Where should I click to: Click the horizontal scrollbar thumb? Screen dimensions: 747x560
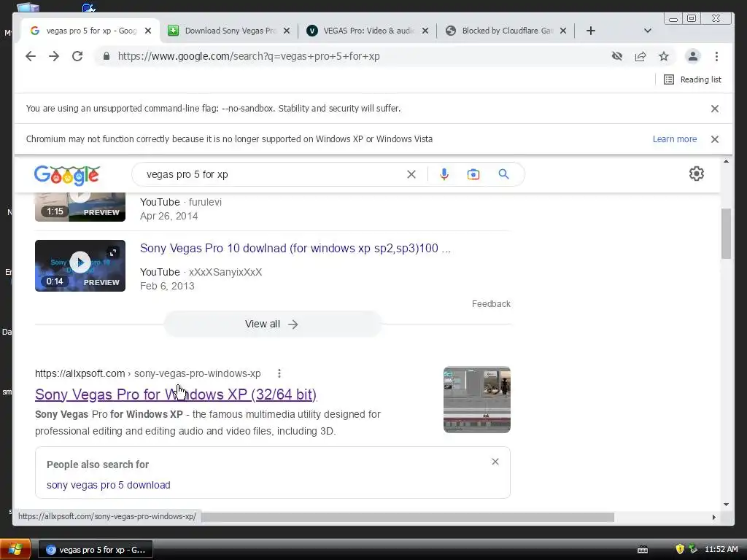click(407, 517)
